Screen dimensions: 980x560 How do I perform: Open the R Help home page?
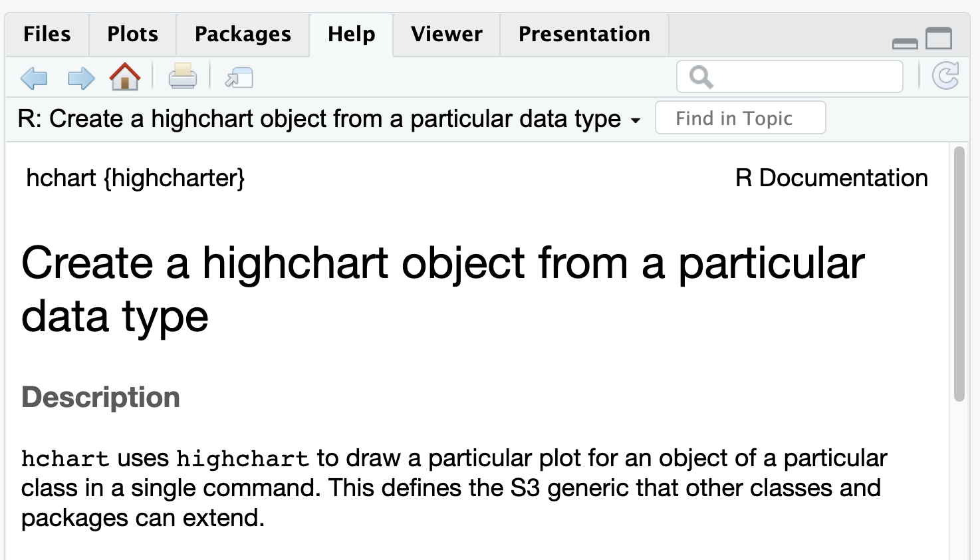pos(125,77)
